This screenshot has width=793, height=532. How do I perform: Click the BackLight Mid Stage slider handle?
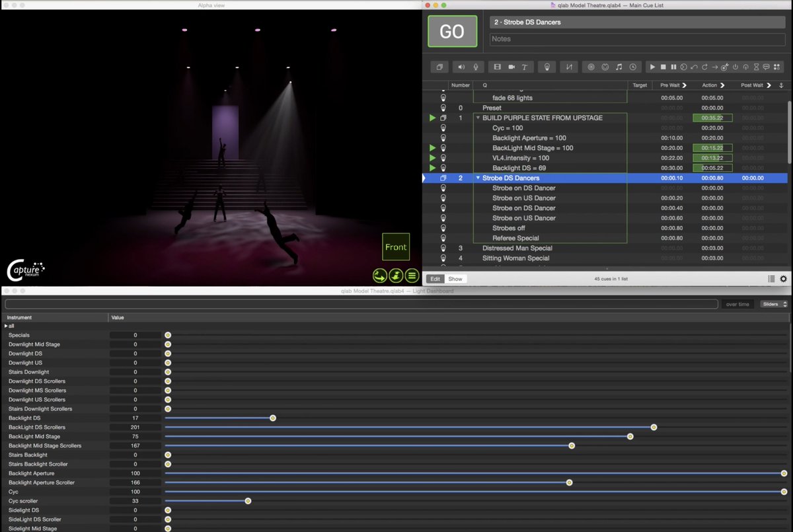click(630, 436)
